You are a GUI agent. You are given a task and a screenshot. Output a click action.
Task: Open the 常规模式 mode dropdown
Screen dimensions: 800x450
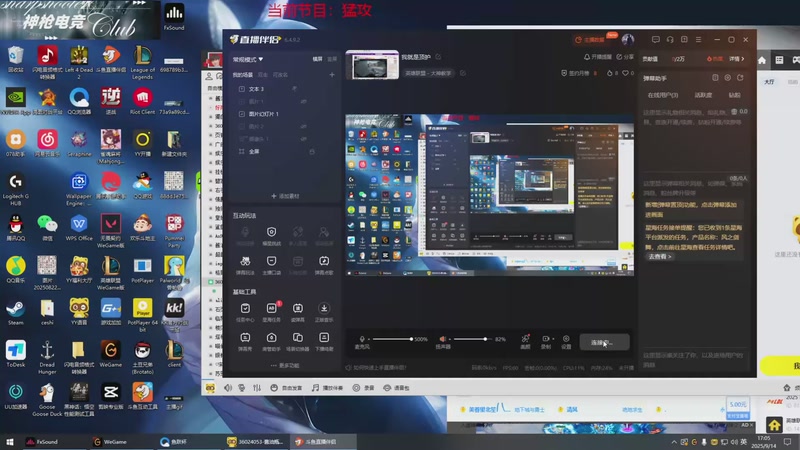click(x=248, y=59)
